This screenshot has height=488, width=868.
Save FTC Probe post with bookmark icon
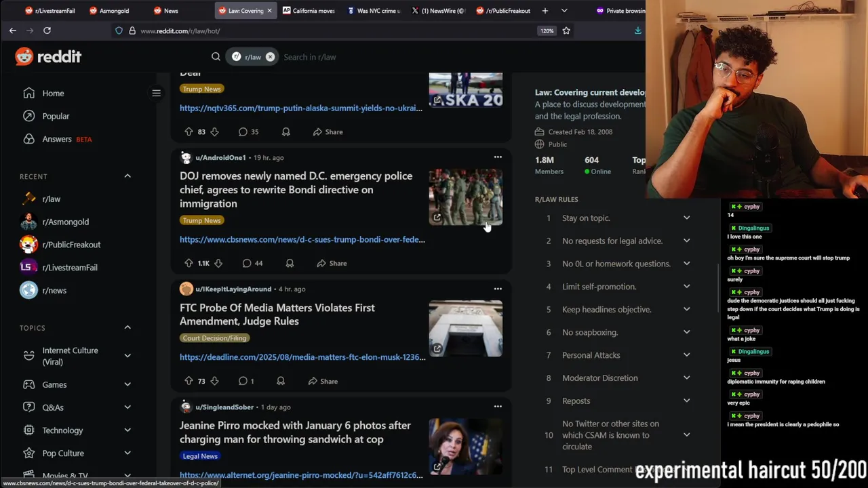(281, 381)
